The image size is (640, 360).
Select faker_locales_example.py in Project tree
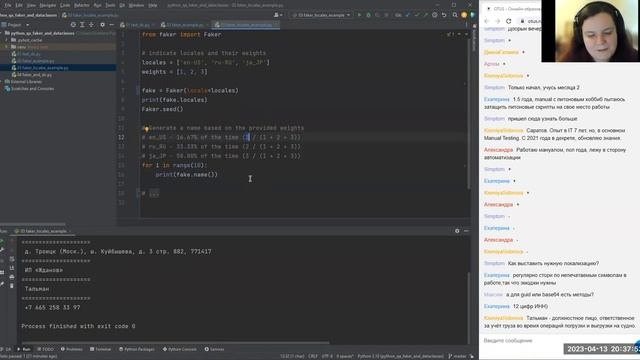point(43,68)
